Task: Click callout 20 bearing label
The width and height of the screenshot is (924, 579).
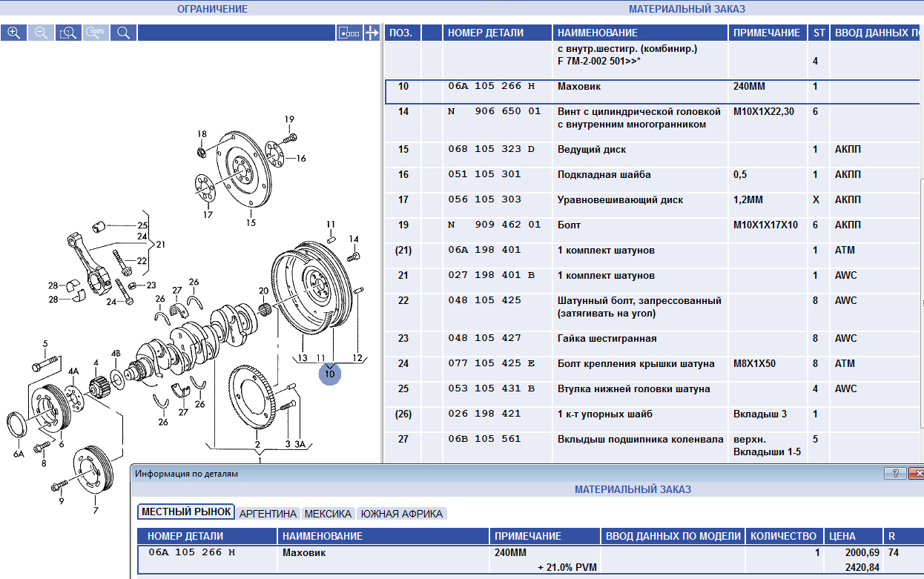Action: click(263, 291)
